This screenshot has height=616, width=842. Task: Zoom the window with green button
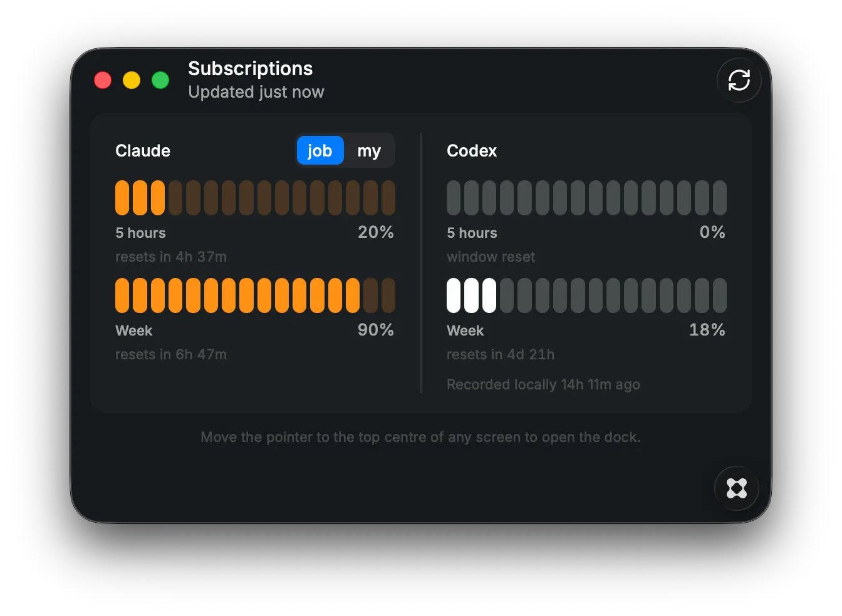pyautogui.click(x=160, y=80)
